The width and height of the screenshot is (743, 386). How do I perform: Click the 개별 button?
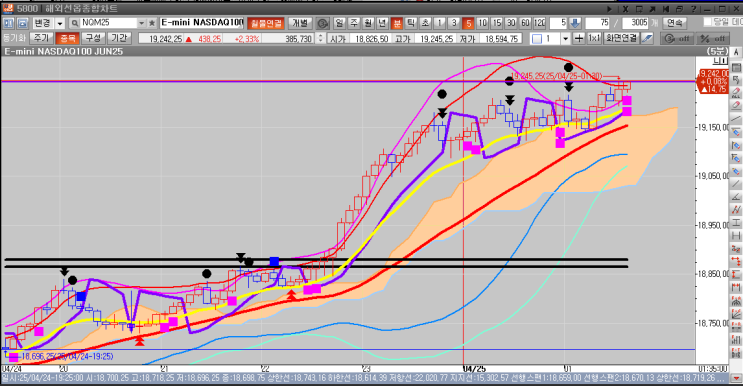click(300, 23)
